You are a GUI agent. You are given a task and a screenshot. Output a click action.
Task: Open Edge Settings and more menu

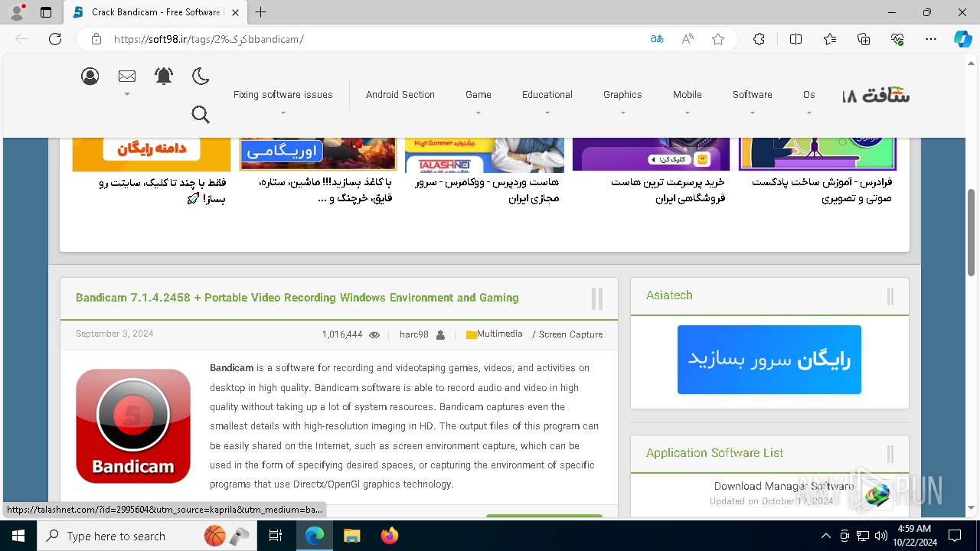tap(931, 39)
